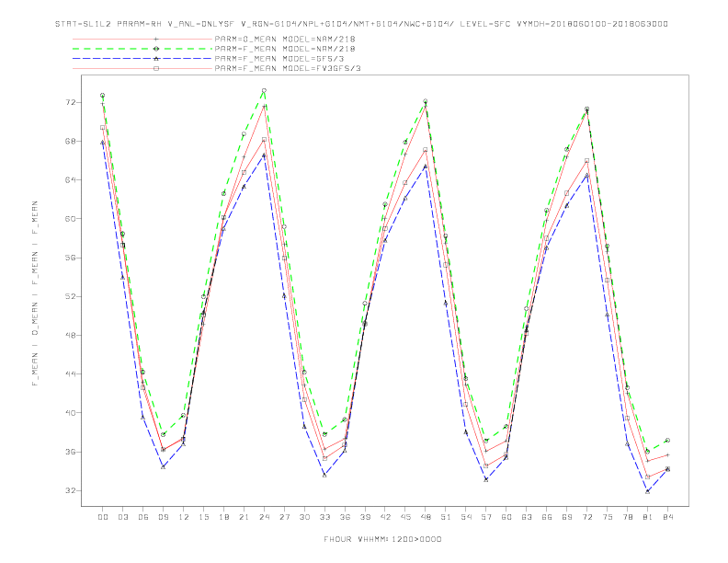
Task: Click x-axis forecast hour label 48
Action: point(426,517)
